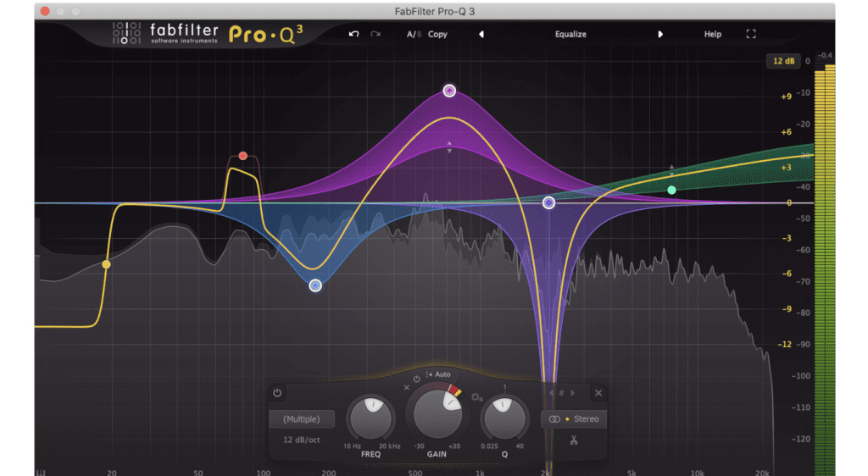Viewport: 868px width, 476px height.
Task: Click the scissors split band icon
Action: tap(574, 440)
